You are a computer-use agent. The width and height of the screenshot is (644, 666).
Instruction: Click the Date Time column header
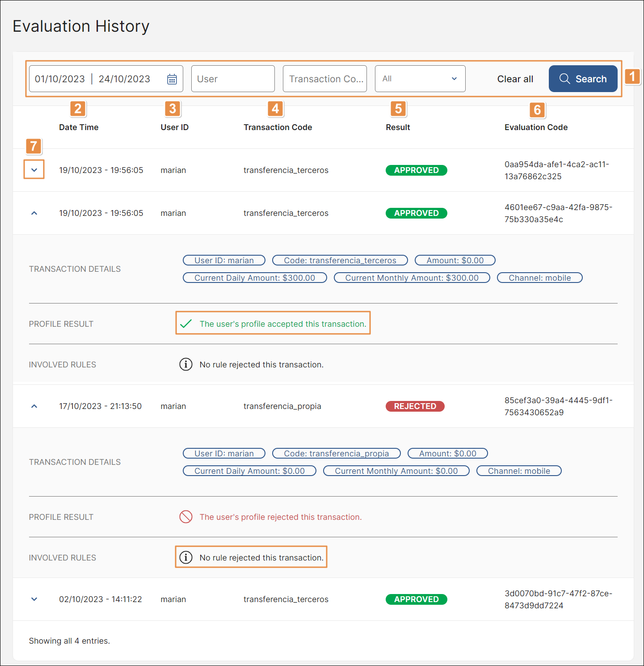pyautogui.click(x=79, y=127)
